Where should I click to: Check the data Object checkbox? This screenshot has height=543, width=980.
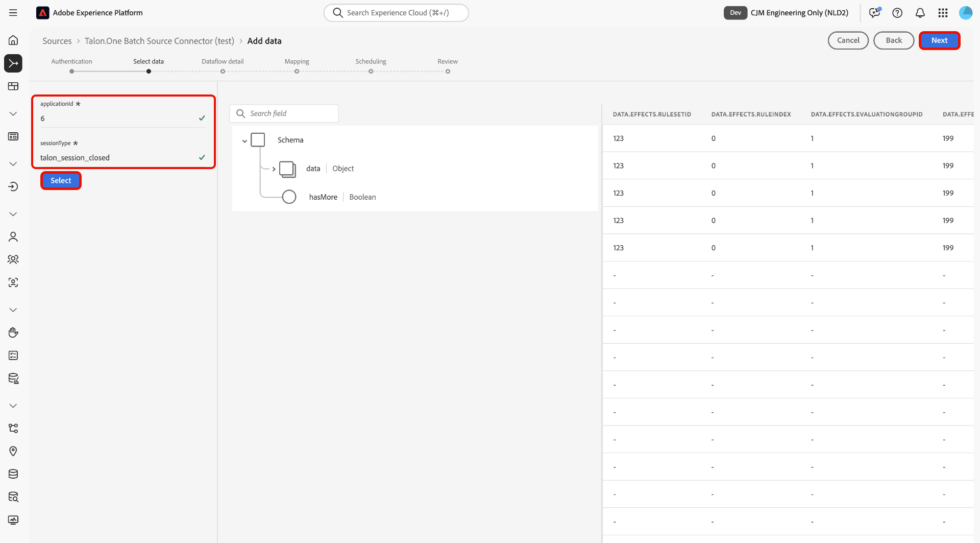pos(287,169)
